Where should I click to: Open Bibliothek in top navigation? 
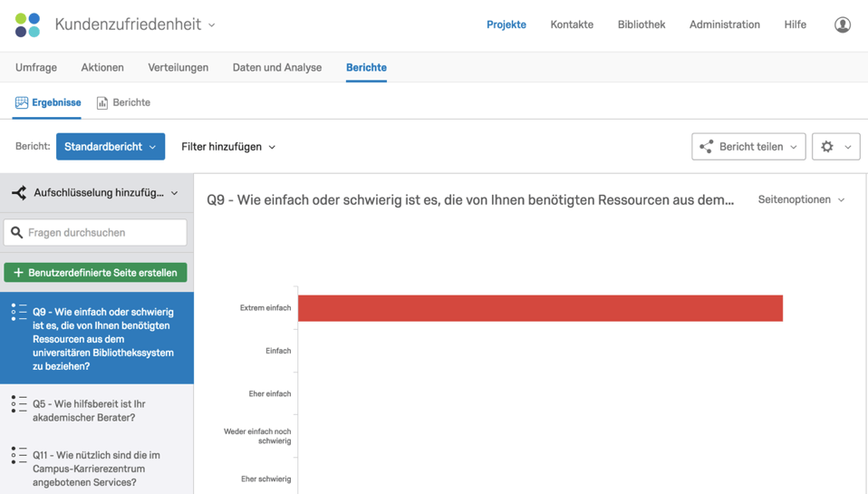641,24
